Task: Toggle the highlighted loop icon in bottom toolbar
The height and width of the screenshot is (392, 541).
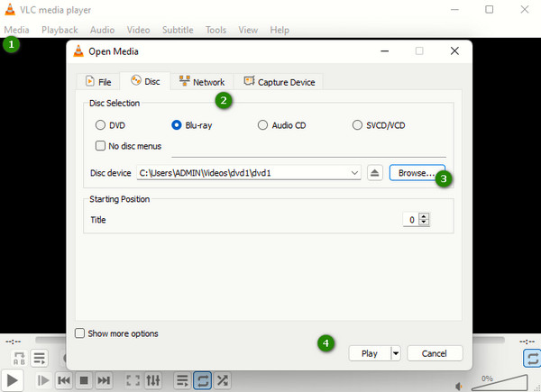Action: click(x=202, y=380)
